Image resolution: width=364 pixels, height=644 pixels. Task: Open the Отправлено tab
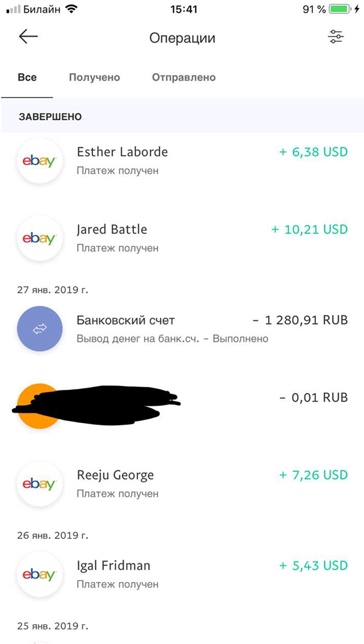183,77
